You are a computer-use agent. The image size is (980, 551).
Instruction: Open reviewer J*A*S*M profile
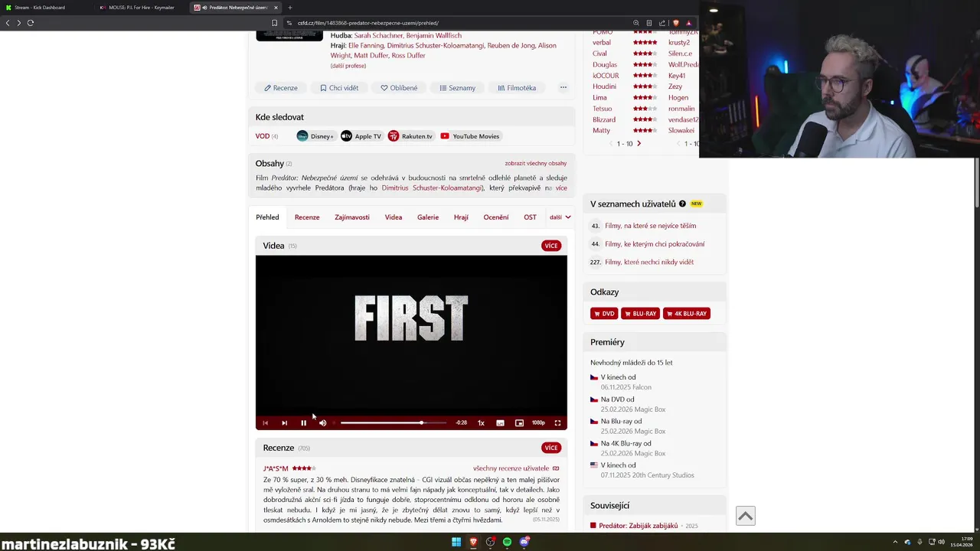(276, 468)
